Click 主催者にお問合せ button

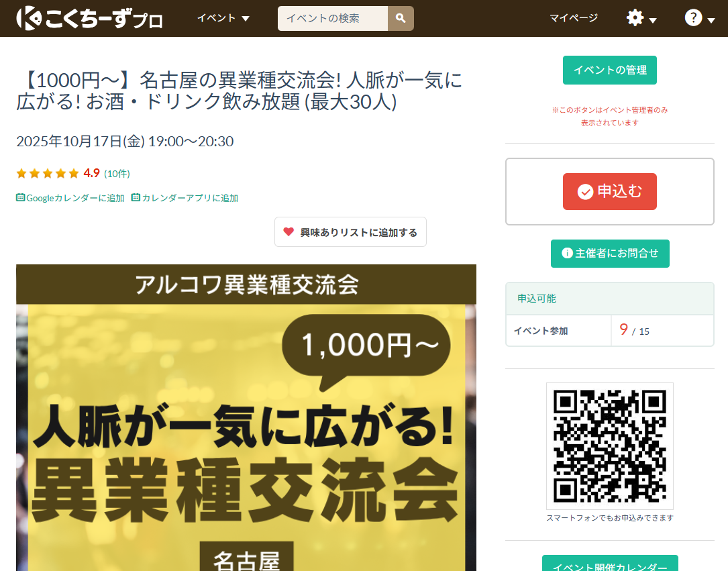(610, 254)
